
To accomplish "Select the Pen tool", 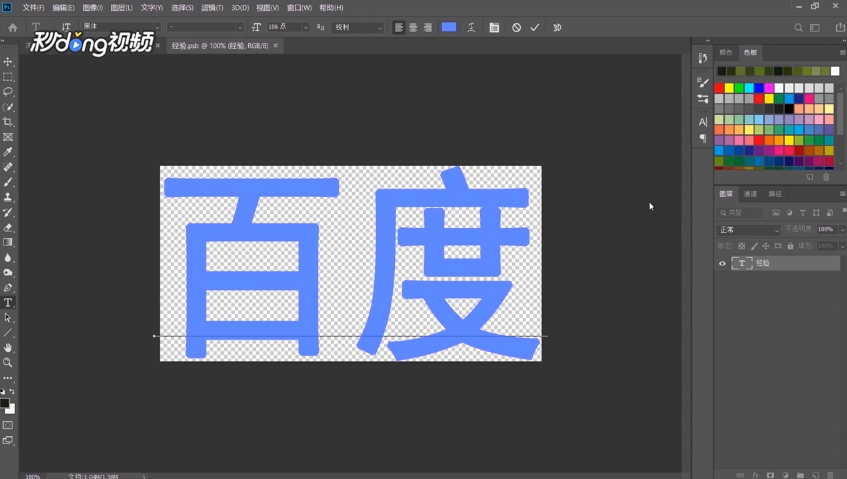I will tap(8, 288).
